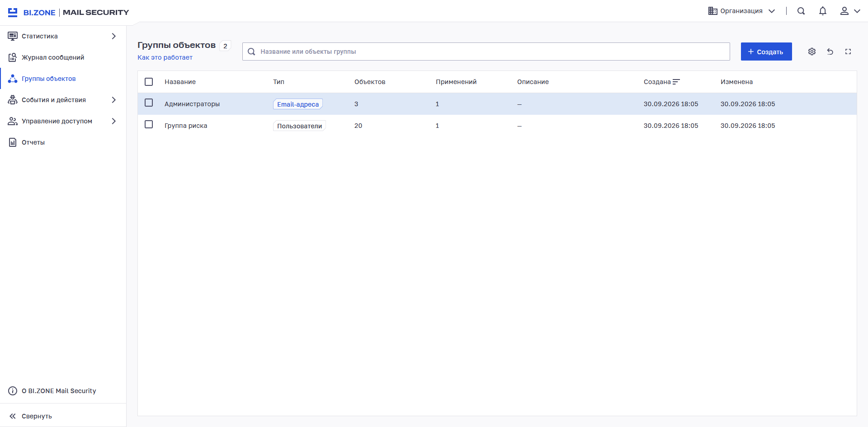Open notifications bell icon
868x427 pixels.
pos(823,11)
